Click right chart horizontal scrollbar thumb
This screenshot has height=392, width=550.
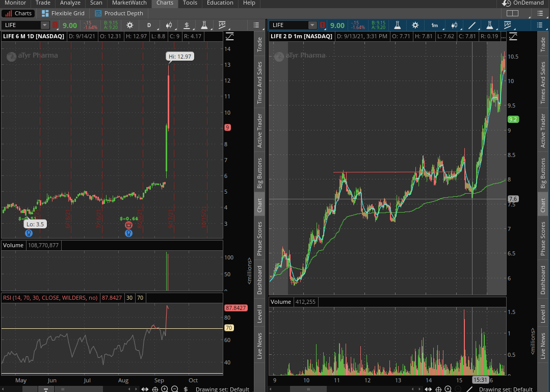pos(308,389)
